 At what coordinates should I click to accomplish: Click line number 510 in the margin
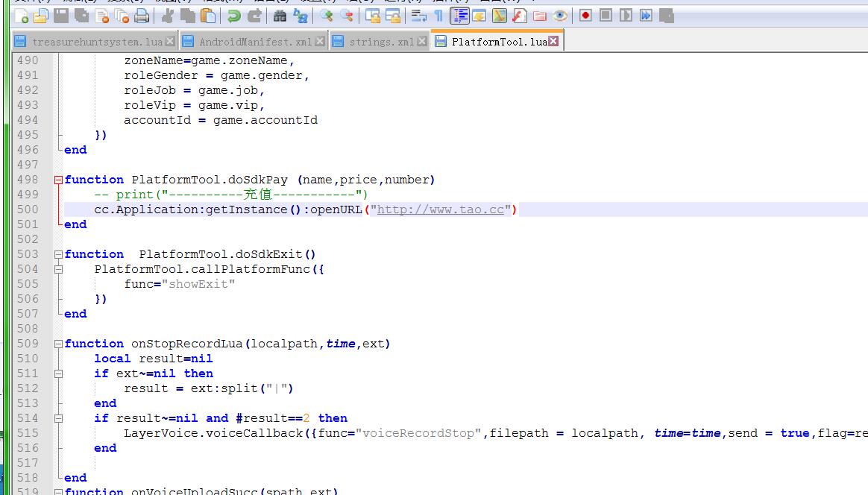pyautogui.click(x=27, y=359)
